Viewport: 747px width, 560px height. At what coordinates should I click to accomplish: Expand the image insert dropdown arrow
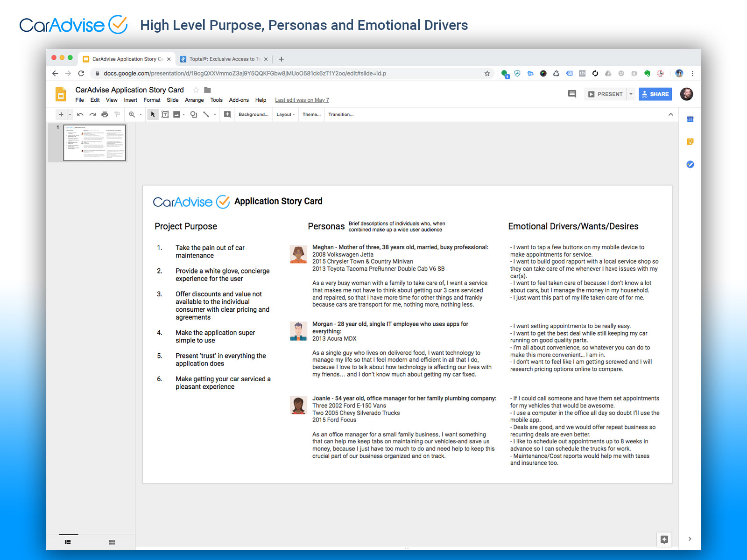183,114
